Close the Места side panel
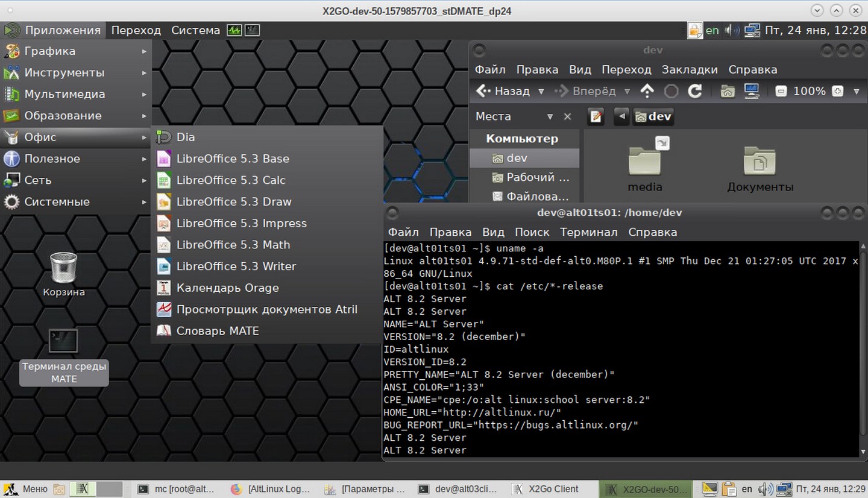This screenshot has width=868, height=498. (567, 116)
